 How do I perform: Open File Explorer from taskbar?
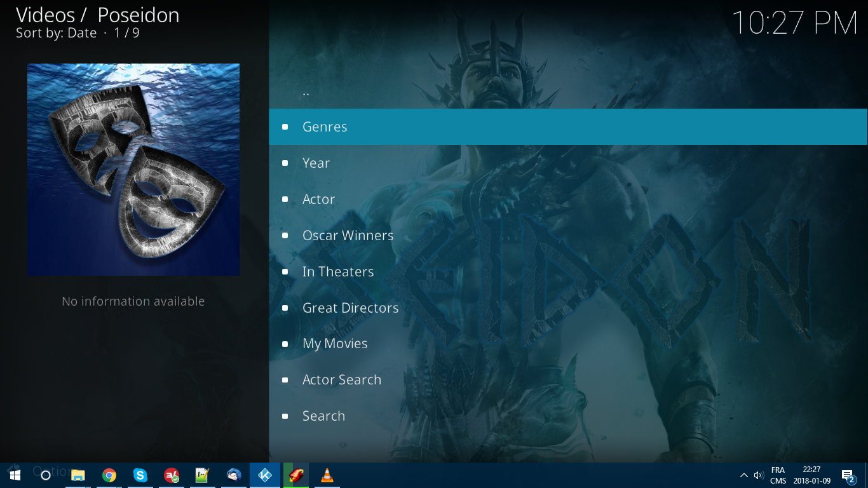[x=78, y=475]
